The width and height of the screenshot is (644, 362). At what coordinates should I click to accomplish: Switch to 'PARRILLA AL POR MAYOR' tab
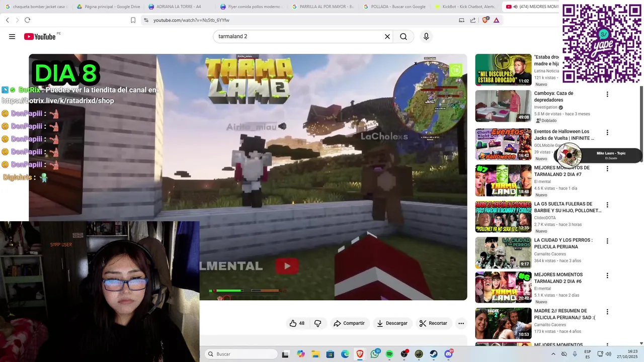coord(323,7)
